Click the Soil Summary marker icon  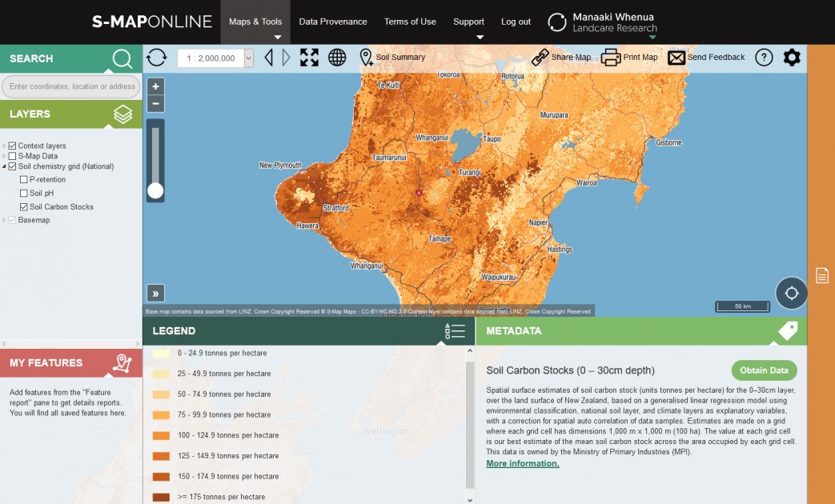click(367, 57)
